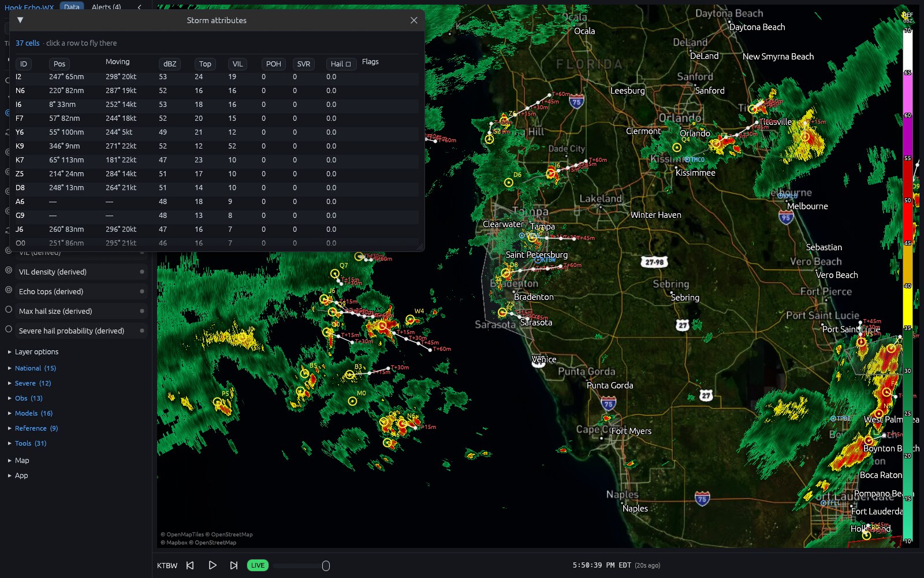Expand the Tools (31) group
The width and height of the screenshot is (924, 578).
pyautogui.click(x=27, y=443)
